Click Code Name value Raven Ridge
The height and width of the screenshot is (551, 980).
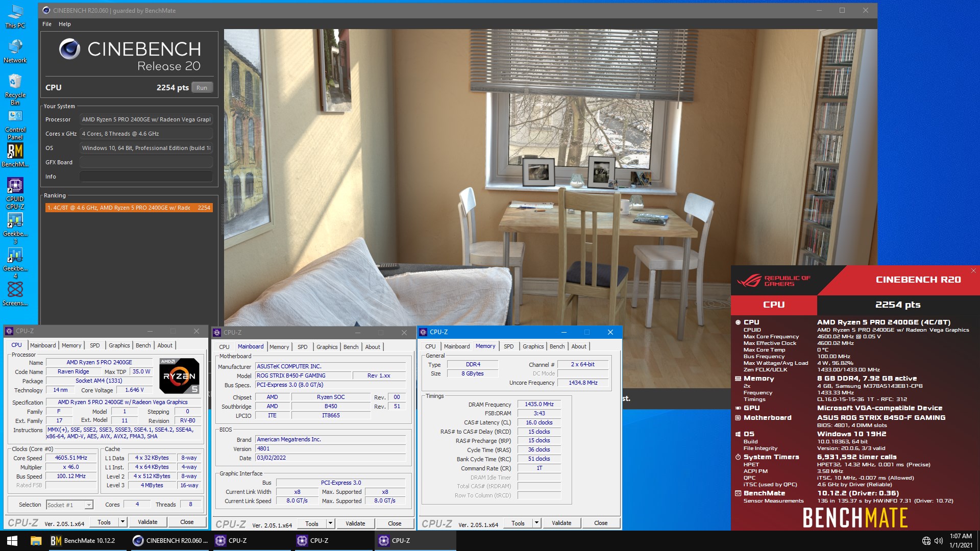[73, 372]
